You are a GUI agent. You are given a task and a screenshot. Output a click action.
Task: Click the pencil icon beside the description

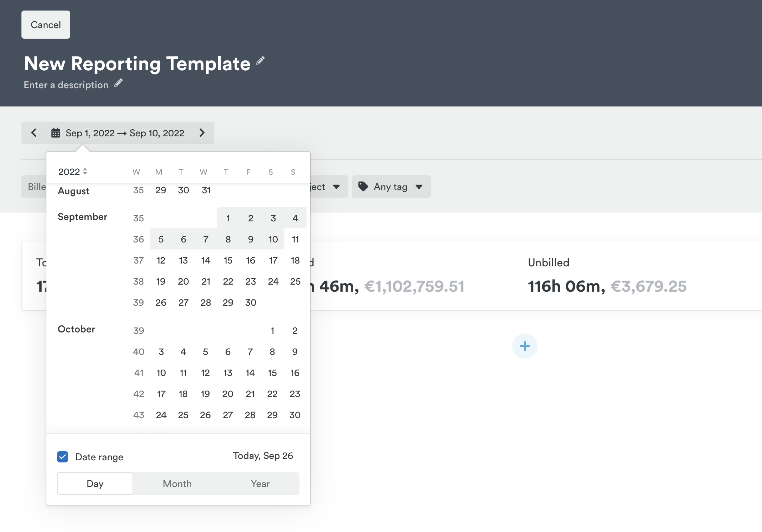point(118,83)
